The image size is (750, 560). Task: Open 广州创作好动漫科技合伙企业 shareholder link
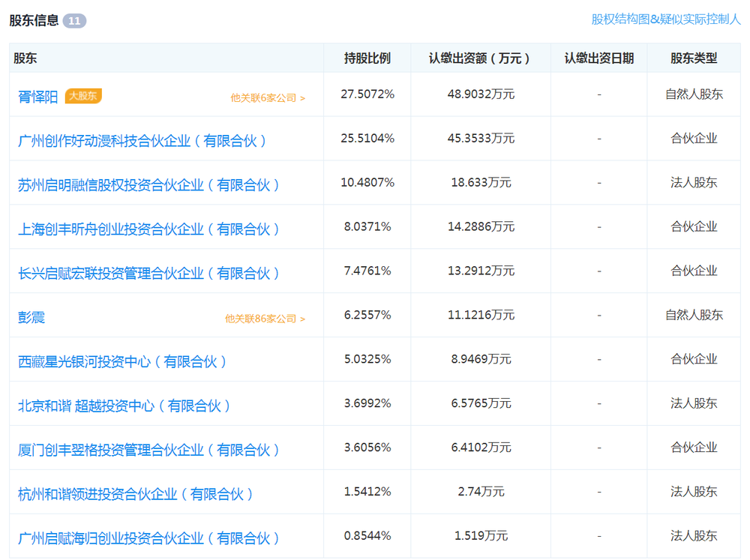(142, 141)
